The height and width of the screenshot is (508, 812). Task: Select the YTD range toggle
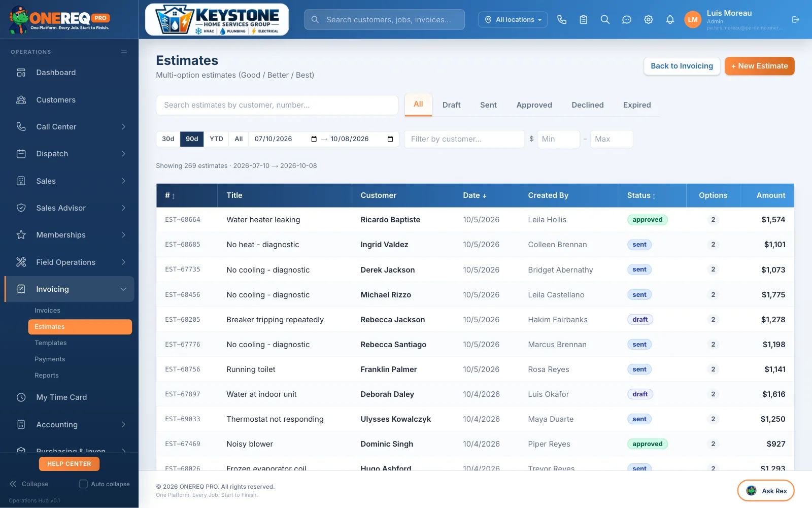(216, 139)
